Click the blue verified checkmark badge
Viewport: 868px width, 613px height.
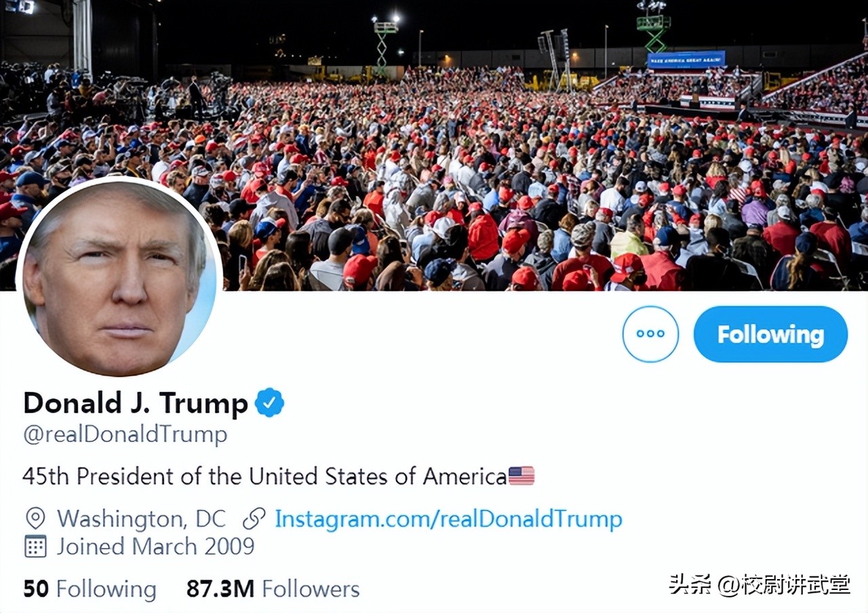tap(269, 403)
